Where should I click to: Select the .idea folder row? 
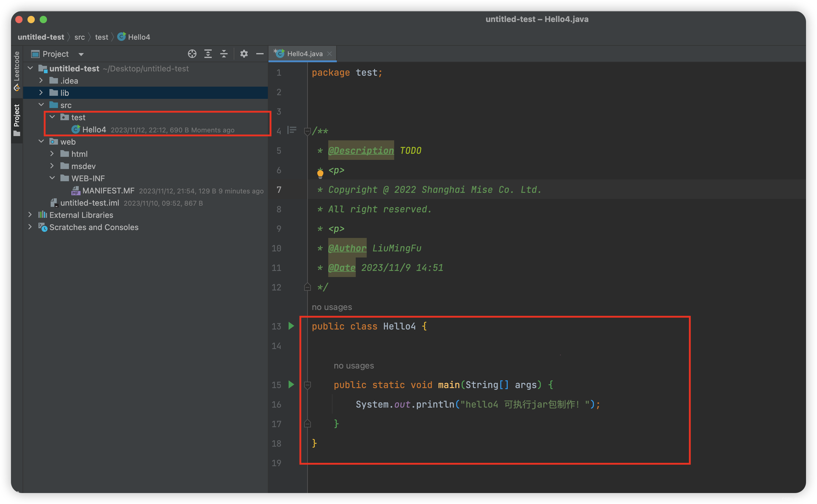click(x=145, y=80)
